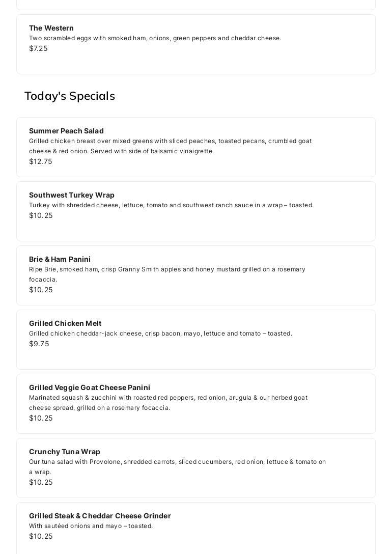
Task: Click the Crunchy Tuna Wrap description
Action: point(177,466)
